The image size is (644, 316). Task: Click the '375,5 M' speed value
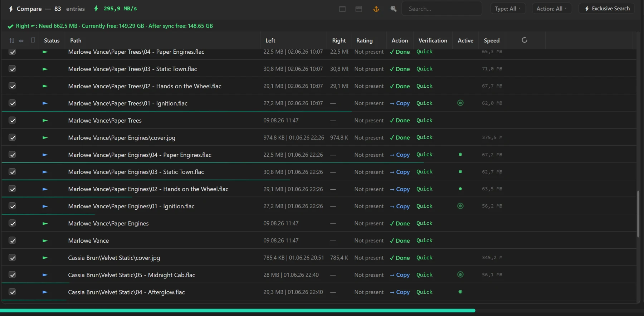pos(492,137)
